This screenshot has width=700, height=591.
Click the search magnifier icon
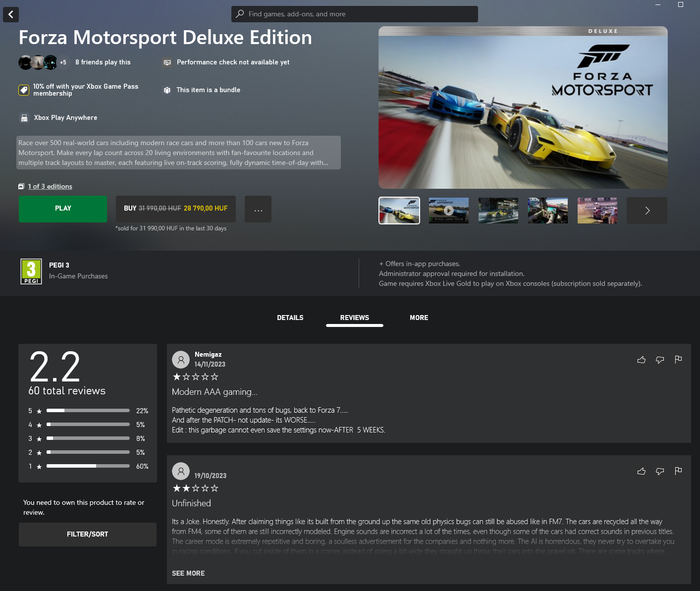tap(240, 14)
